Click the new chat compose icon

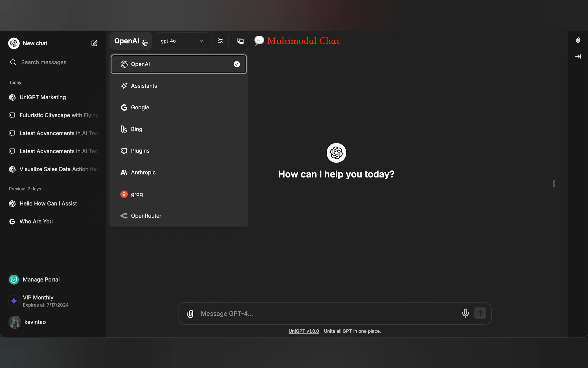tap(94, 43)
